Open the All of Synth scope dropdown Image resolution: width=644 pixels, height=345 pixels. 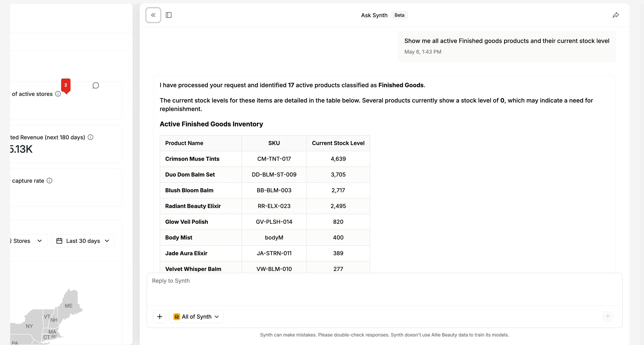[x=197, y=317]
